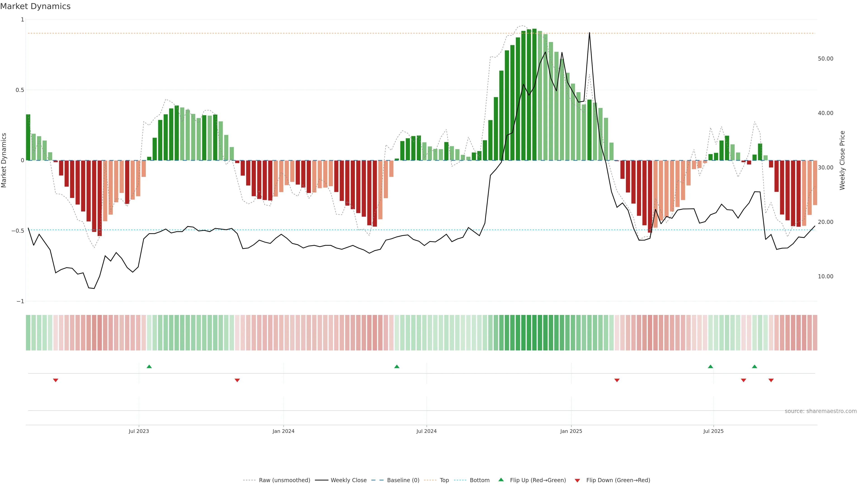The width and height of the screenshot is (868, 488).
Task: Click the Market Dynamics chart title
Action: (x=35, y=6)
